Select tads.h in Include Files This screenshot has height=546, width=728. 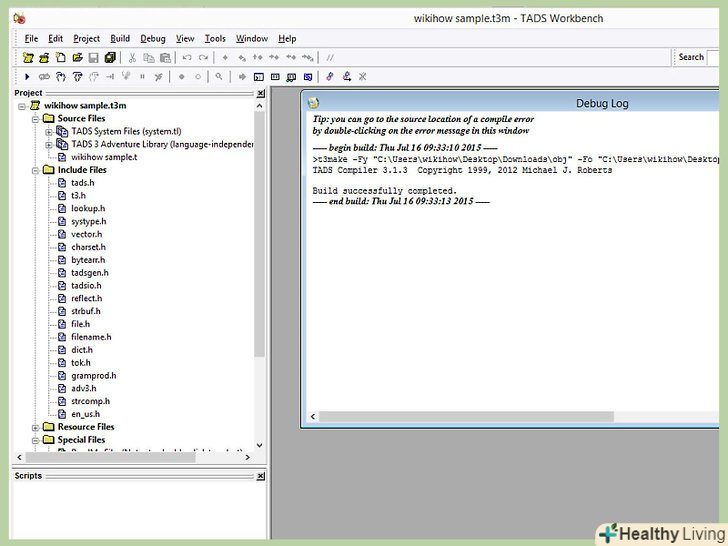pos(83,183)
